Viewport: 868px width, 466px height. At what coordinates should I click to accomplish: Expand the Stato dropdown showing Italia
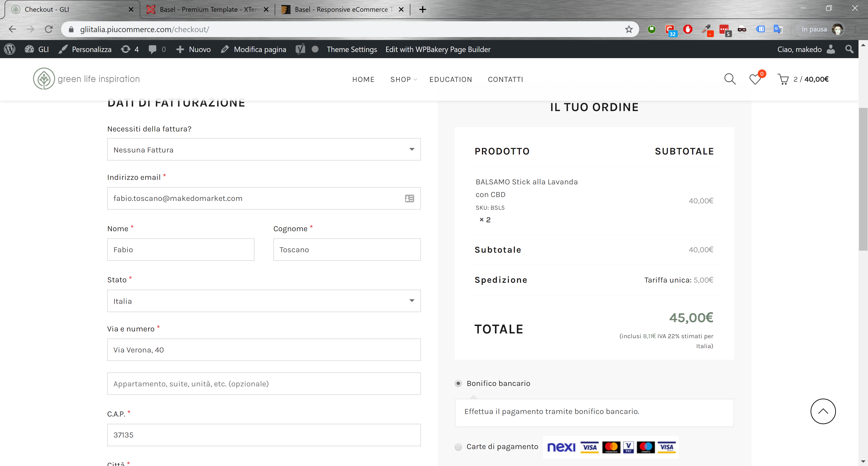[264, 301]
